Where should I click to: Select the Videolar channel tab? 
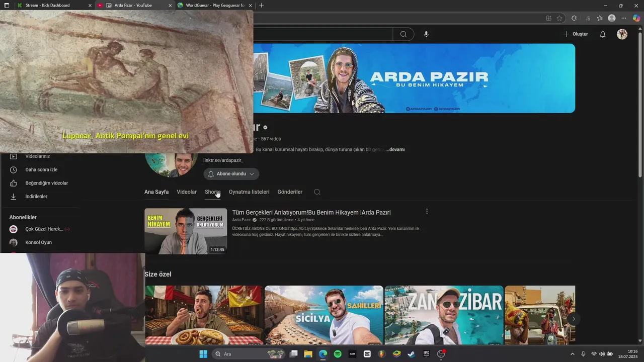[187, 192]
